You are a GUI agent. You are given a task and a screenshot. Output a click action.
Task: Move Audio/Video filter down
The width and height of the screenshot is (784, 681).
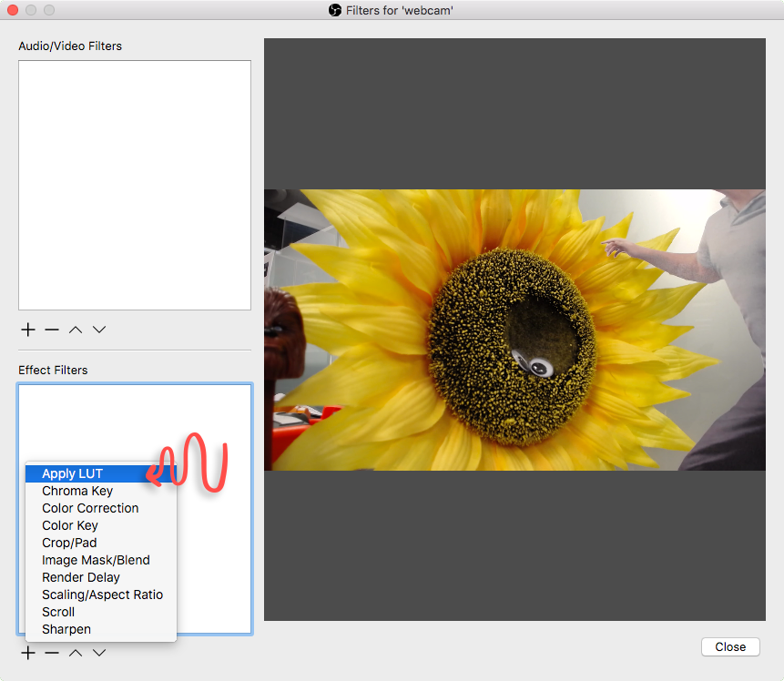[99, 330]
